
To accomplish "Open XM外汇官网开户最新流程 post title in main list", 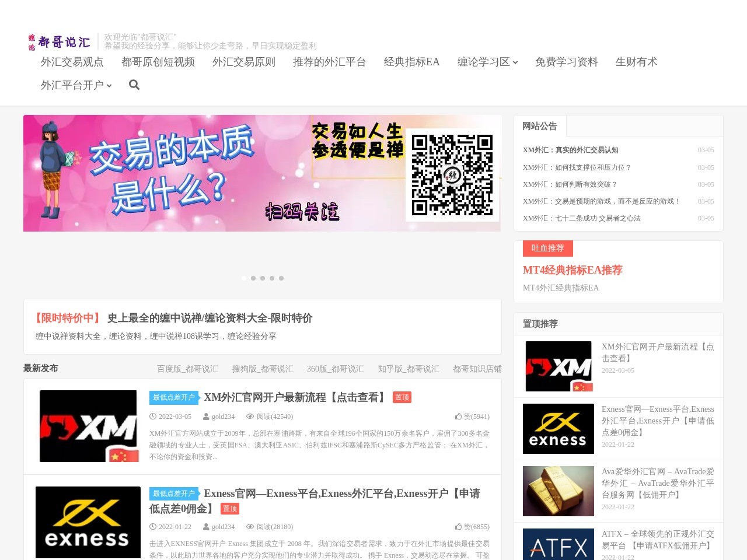I will click(296, 397).
